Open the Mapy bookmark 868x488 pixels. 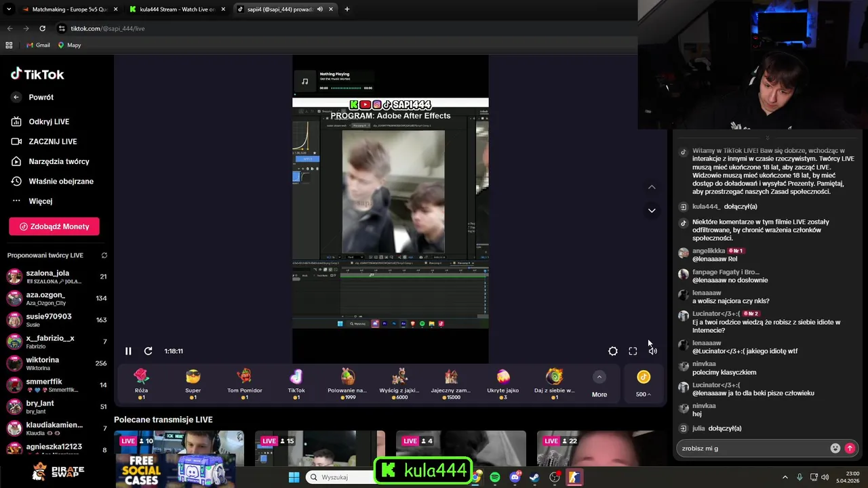click(x=69, y=45)
